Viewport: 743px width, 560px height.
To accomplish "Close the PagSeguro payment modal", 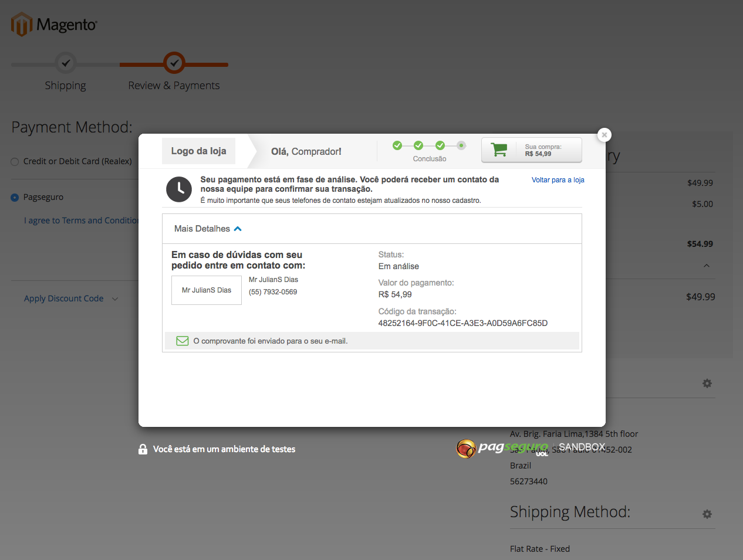I will pos(604,135).
